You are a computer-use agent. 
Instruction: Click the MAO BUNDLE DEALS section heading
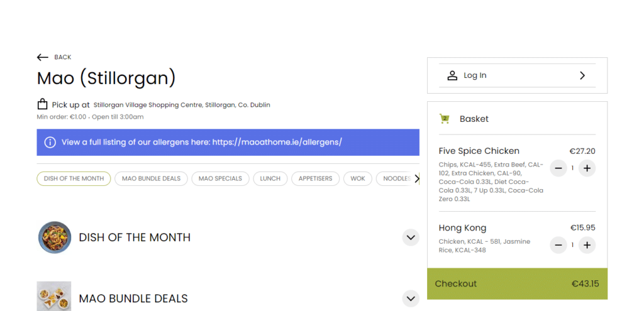[x=133, y=298]
